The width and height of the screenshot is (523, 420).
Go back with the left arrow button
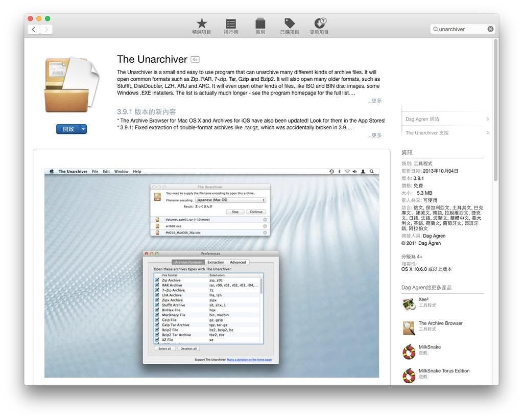tap(34, 29)
